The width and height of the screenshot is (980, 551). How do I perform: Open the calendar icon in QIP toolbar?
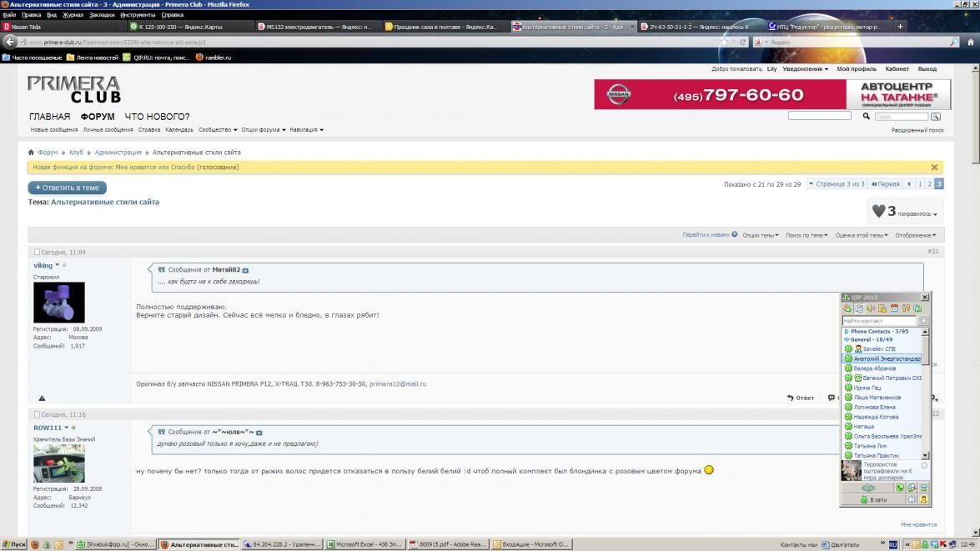tap(894, 308)
